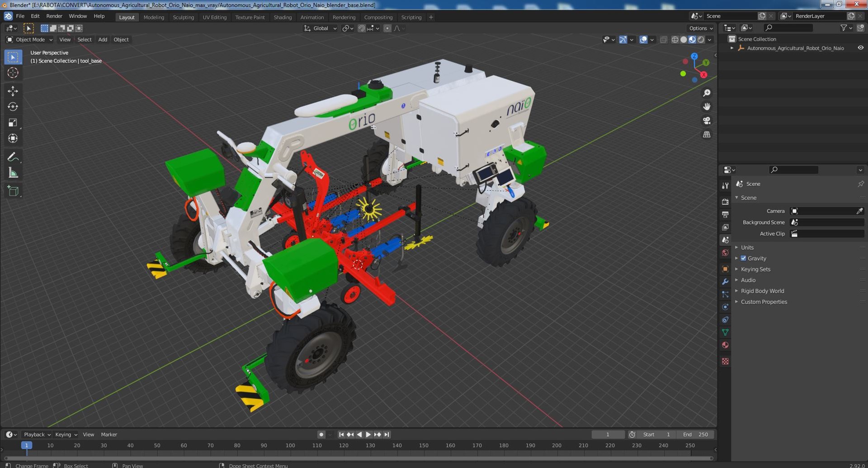Open the Output properties tab

[x=725, y=214]
